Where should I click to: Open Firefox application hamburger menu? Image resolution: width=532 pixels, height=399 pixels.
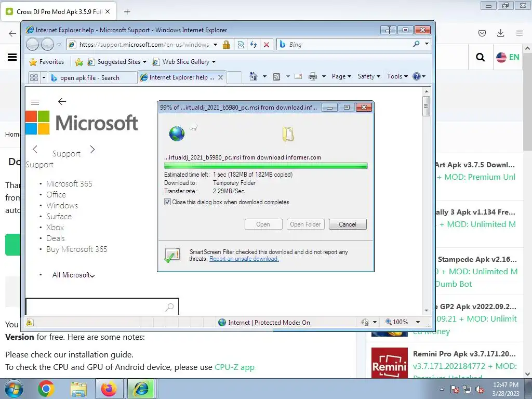520,33
